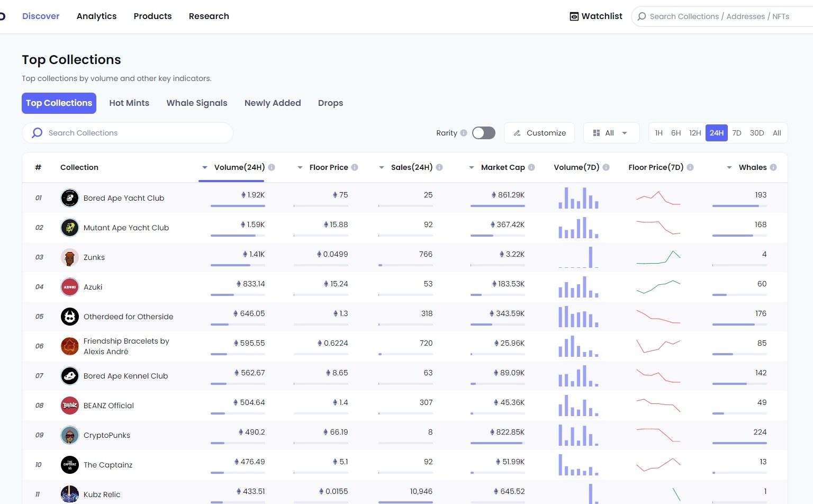Viewport: 813px width, 504px height.
Task: Select the 6H time range
Action: [x=676, y=133]
